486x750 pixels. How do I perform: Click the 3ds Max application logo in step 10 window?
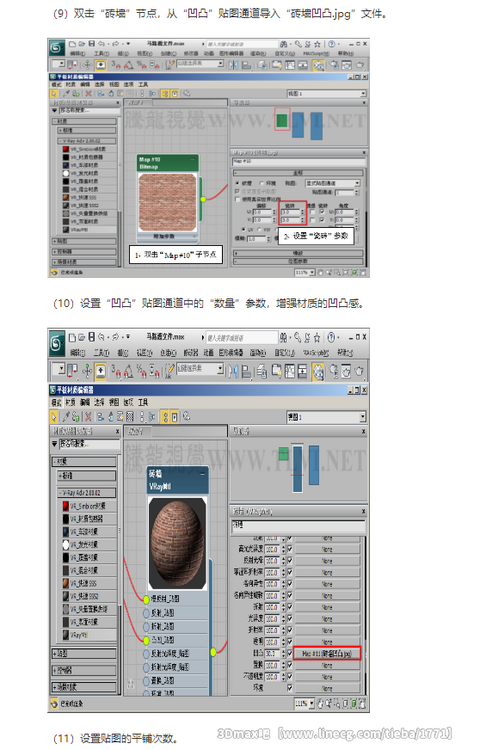(x=56, y=342)
